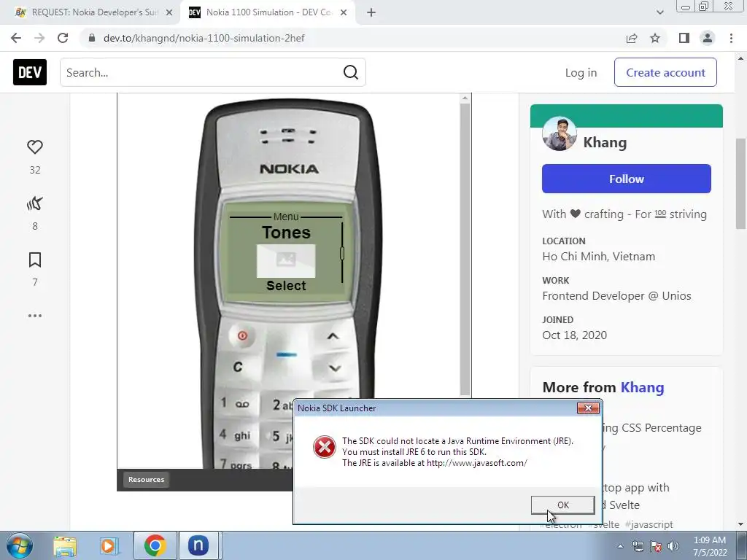
Task: Click the red error icon in the dialog
Action: (325, 447)
